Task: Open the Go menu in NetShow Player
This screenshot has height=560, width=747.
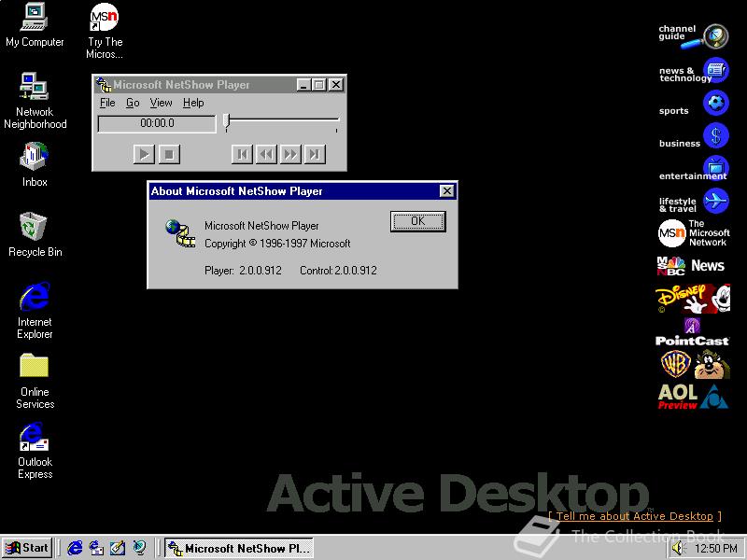Action: tap(133, 103)
